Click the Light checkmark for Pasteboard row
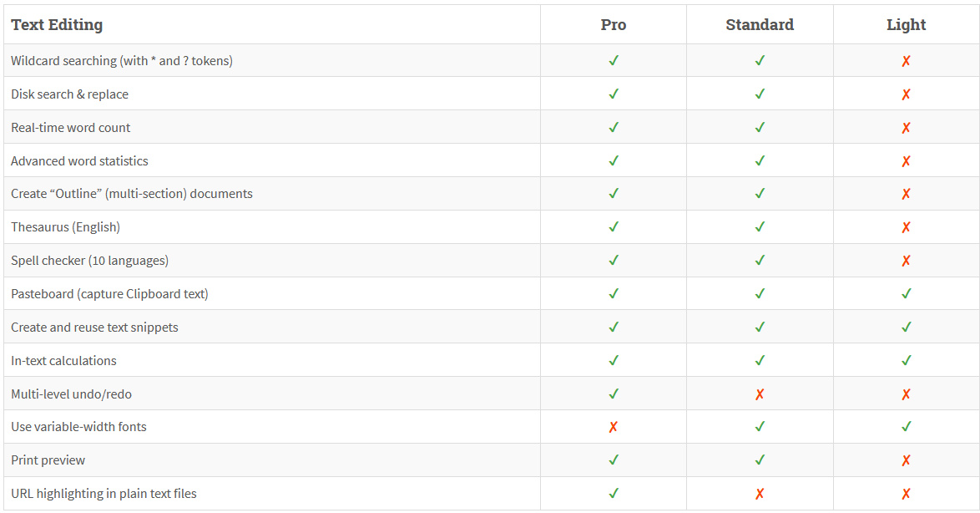Screen dimensions: 980x513 click(906, 294)
